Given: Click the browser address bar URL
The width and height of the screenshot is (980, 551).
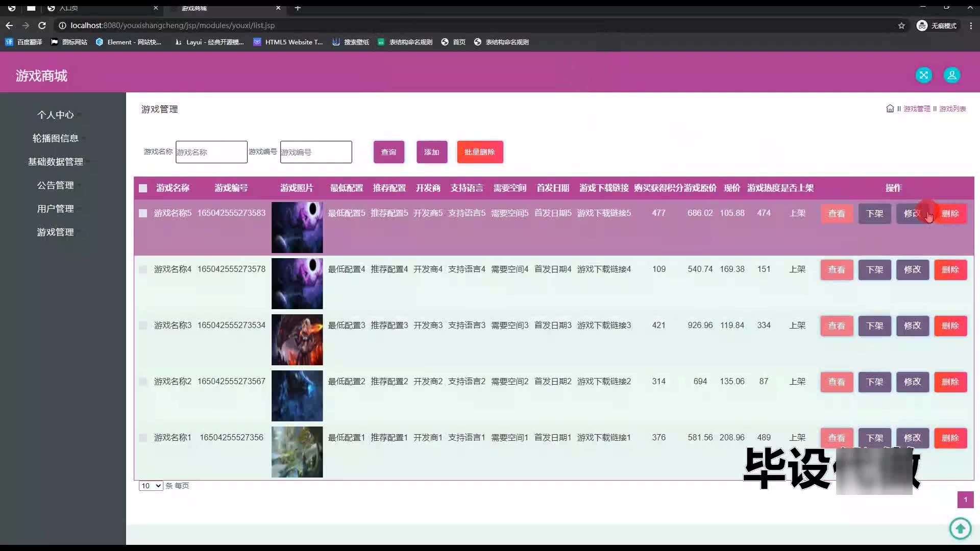Looking at the screenshot, I should point(173,26).
